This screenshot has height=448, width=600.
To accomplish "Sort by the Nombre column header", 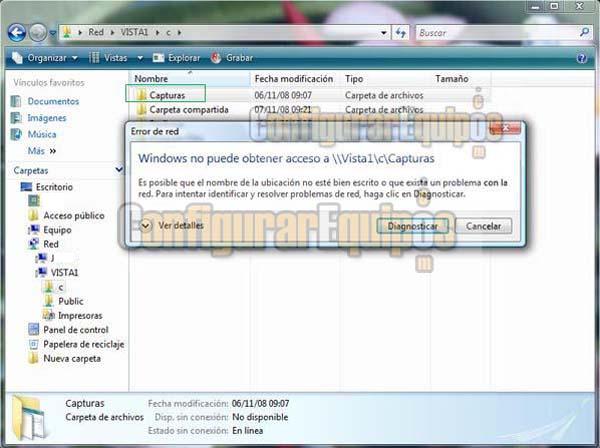I will (189, 79).
